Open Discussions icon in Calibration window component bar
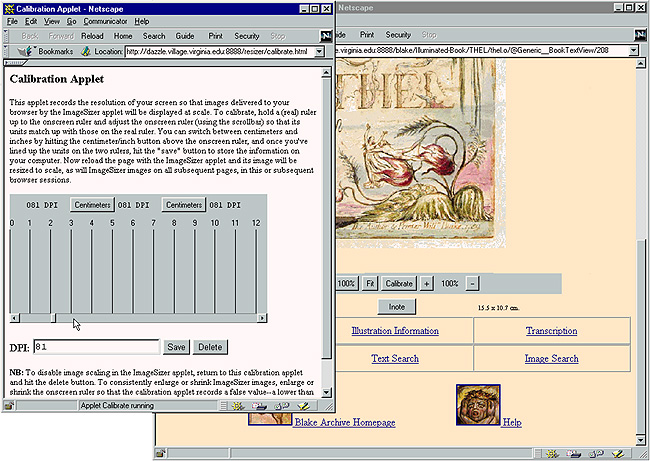Screen dimensions: 650x461 282,406
